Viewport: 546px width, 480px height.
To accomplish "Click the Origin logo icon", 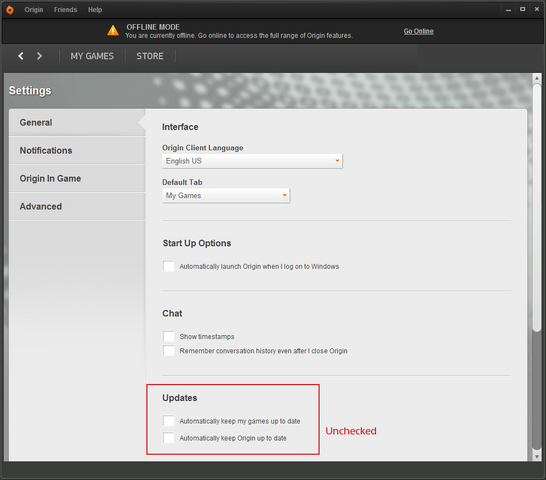I will (10, 10).
